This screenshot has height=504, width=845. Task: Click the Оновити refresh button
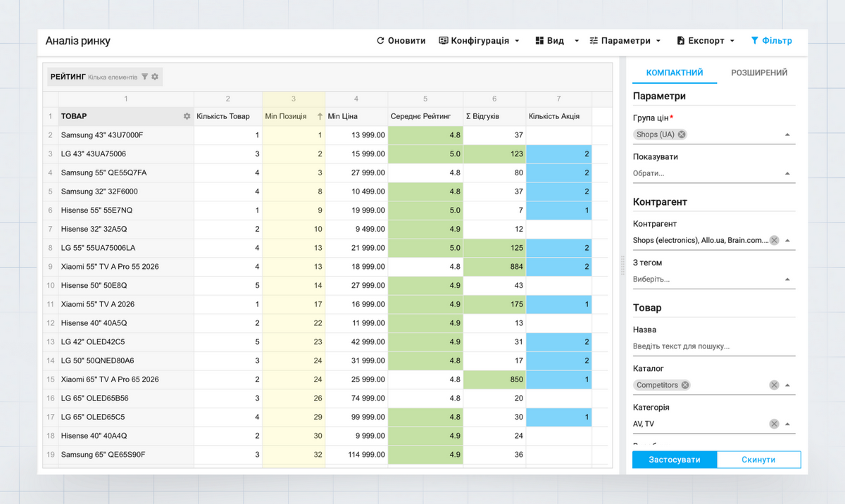[401, 41]
